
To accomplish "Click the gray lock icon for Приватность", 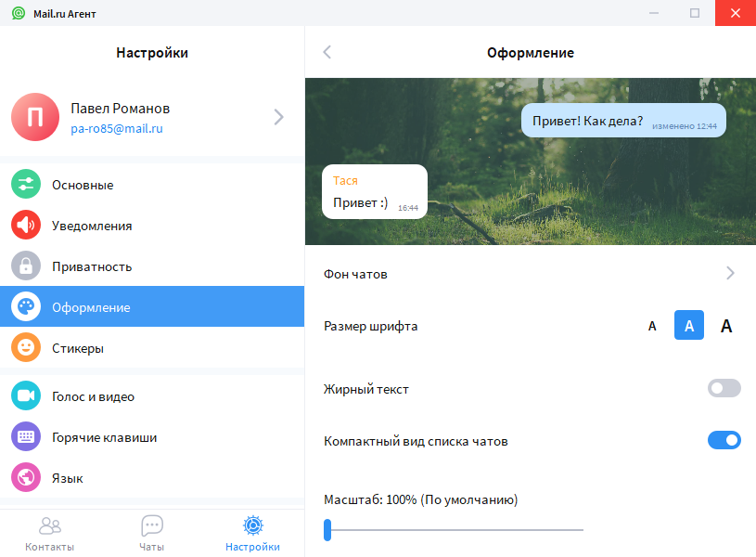I will click(x=26, y=266).
